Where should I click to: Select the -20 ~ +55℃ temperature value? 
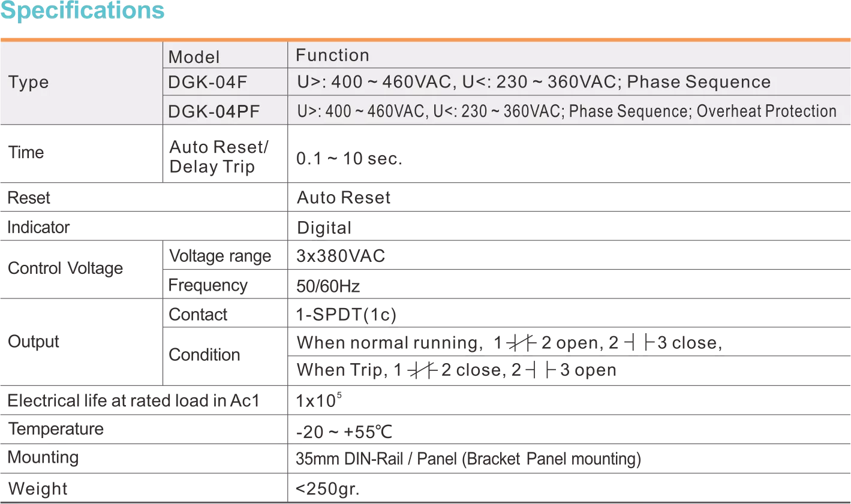(344, 431)
